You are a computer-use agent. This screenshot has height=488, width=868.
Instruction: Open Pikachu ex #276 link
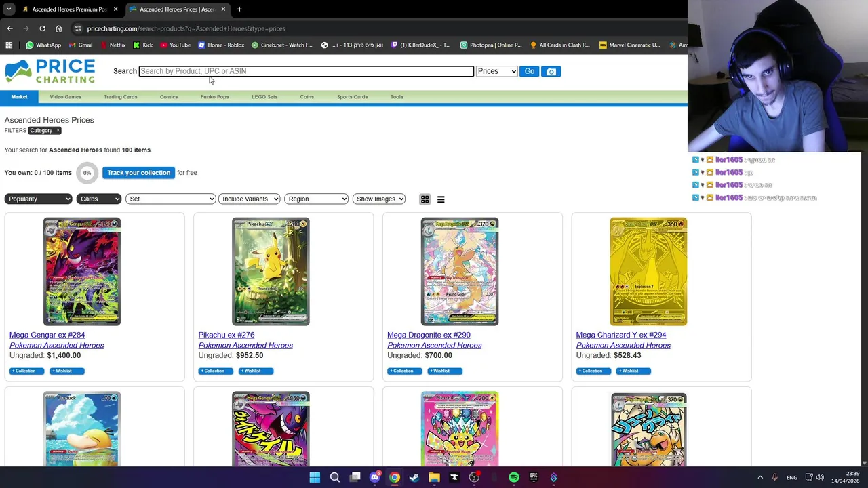click(226, 335)
